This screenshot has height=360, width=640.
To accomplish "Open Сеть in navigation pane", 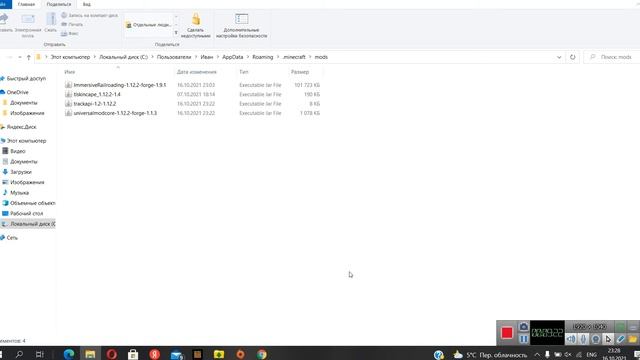I will coord(12,238).
